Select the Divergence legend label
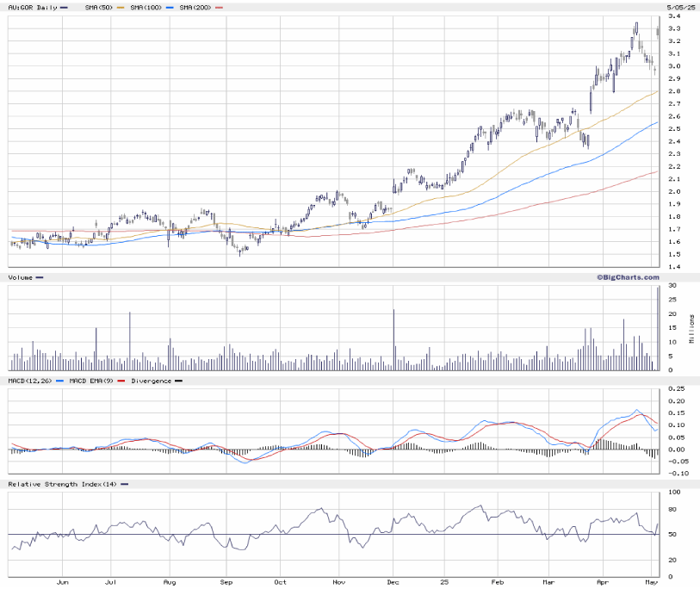The width and height of the screenshot is (700, 589). pyautogui.click(x=150, y=381)
